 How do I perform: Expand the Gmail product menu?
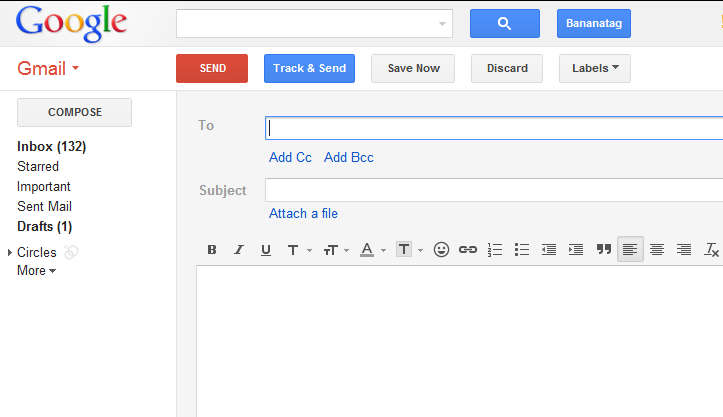(48, 69)
